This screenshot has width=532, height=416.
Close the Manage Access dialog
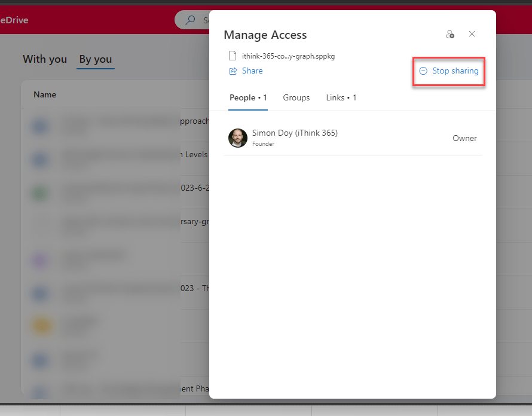click(x=472, y=34)
